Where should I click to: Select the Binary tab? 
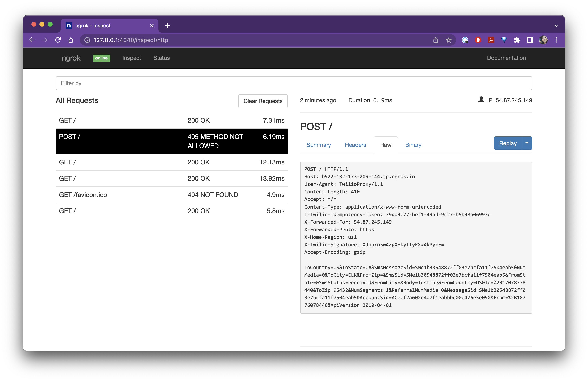(x=413, y=145)
